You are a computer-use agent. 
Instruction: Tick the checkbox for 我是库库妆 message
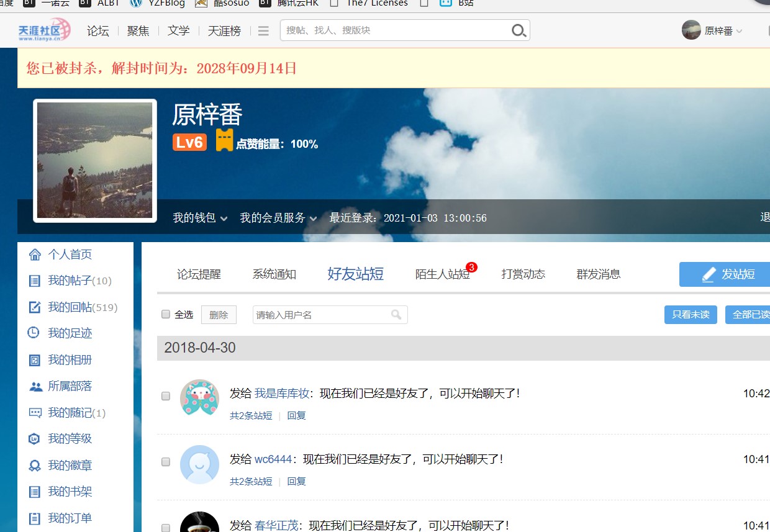click(x=166, y=396)
